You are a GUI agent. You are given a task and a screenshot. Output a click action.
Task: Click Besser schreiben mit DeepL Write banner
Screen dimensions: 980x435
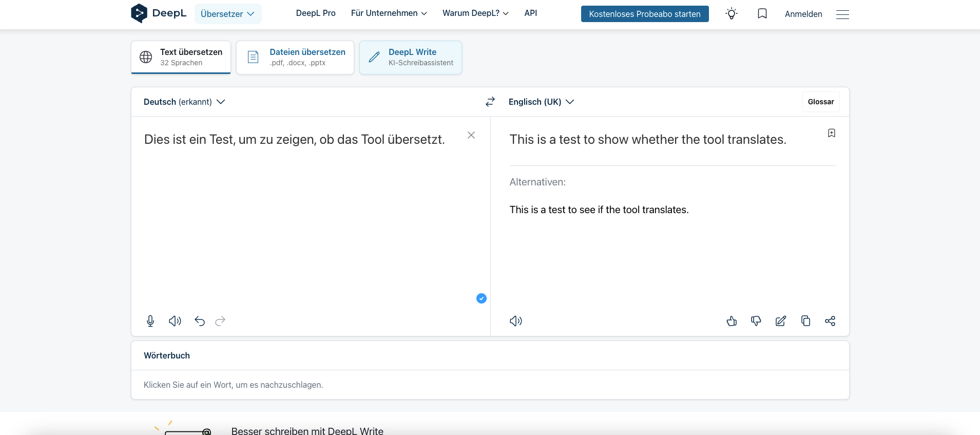tap(307, 430)
